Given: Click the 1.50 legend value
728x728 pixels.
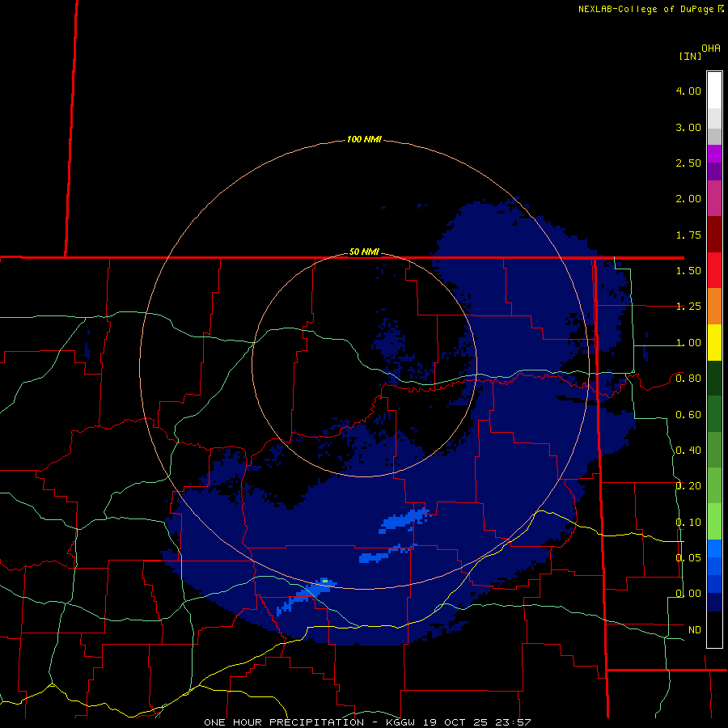Looking at the screenshot, I should [x=688, y=271].
